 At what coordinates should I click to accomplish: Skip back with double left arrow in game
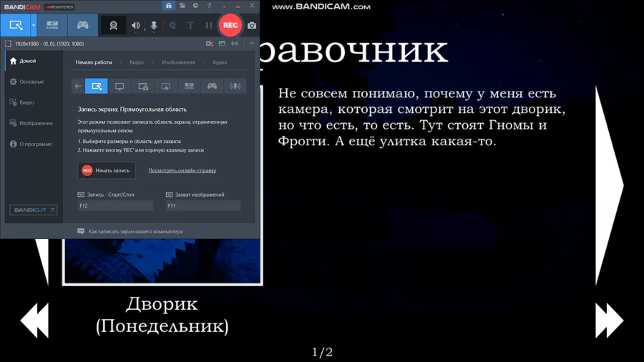[34, 321]
